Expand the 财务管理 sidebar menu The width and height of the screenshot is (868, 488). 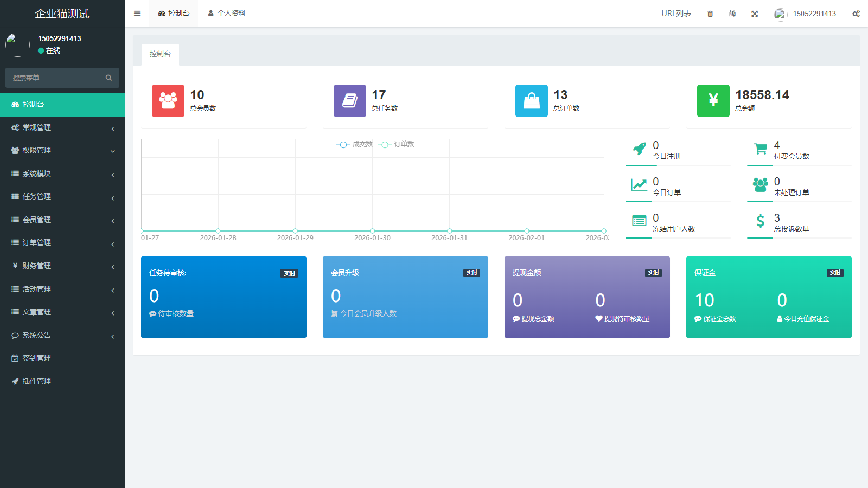click(x=62, y=266)
